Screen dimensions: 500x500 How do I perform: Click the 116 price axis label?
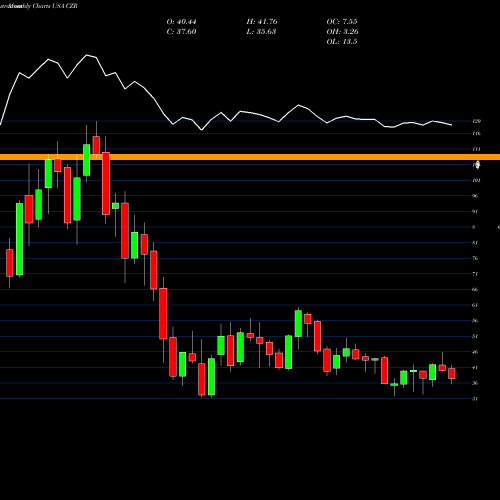tap(477, 134)
